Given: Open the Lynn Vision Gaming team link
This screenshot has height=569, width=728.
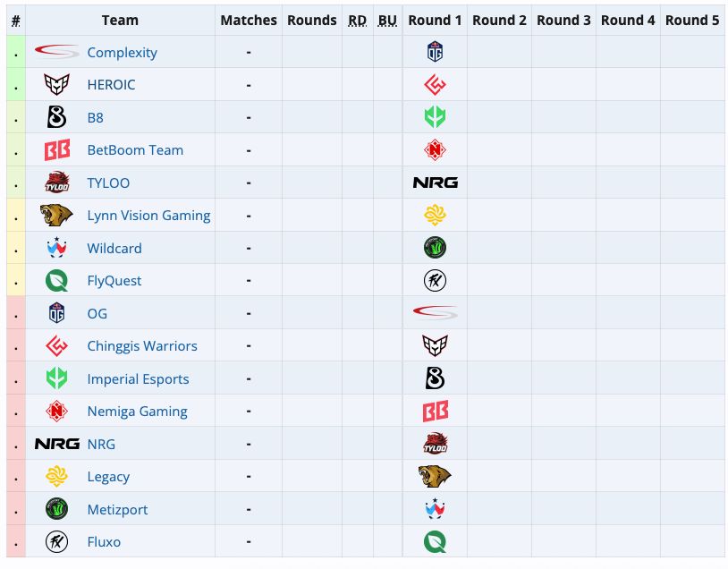Looking at the screenshot, I should pyautogui.click(x=148, y=216).
